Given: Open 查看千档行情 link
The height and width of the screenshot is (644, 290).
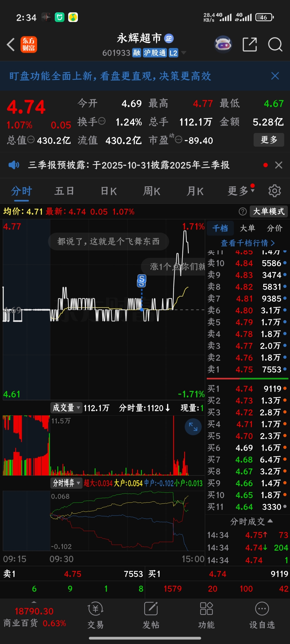Looking at the screenshot, I should coord(248,243).
